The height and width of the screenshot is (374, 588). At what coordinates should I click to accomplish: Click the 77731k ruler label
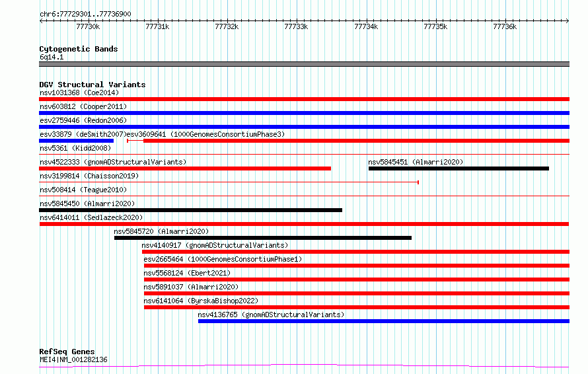click(x=157, y=26)
